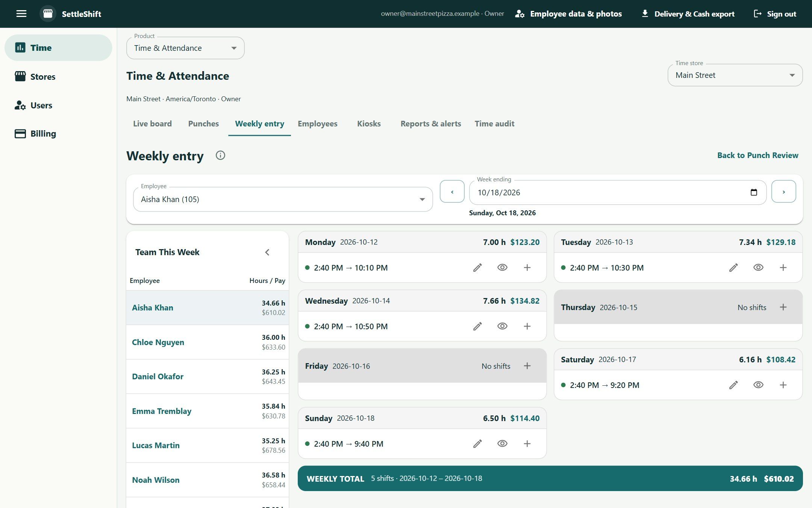
Task: Edit Monday's 2:40 PM shift with pencil
Action: tap(477, 268)
